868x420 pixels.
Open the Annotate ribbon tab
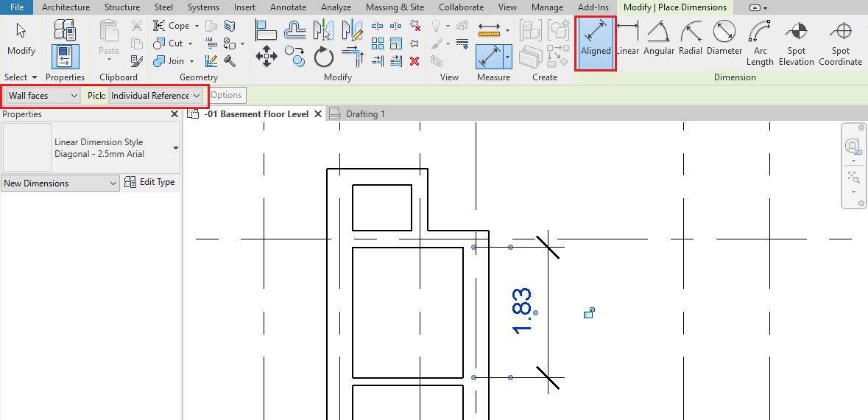click(288, 7)
